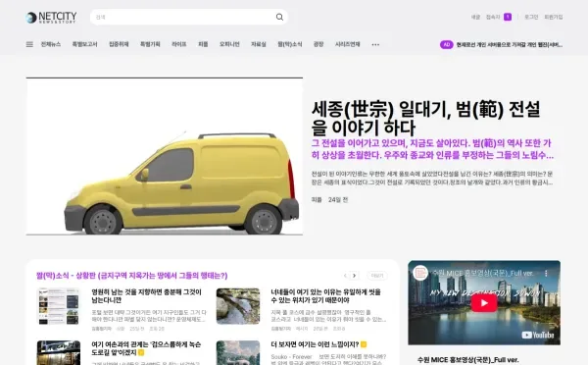Open the 더 보자면 여기는 article title
588x365 pixels.
click(x=315, y=344)
